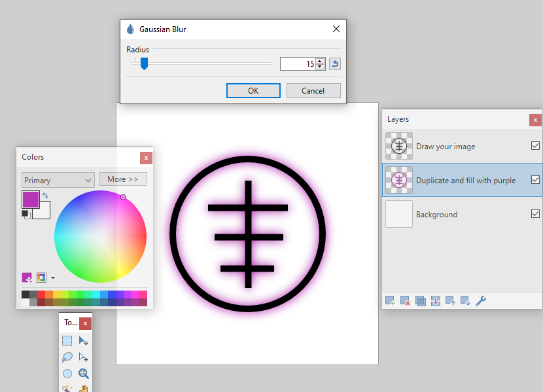Select the Draw your image layer thumbnail
This screenshot has width=543, height=392.
point(399,146)
